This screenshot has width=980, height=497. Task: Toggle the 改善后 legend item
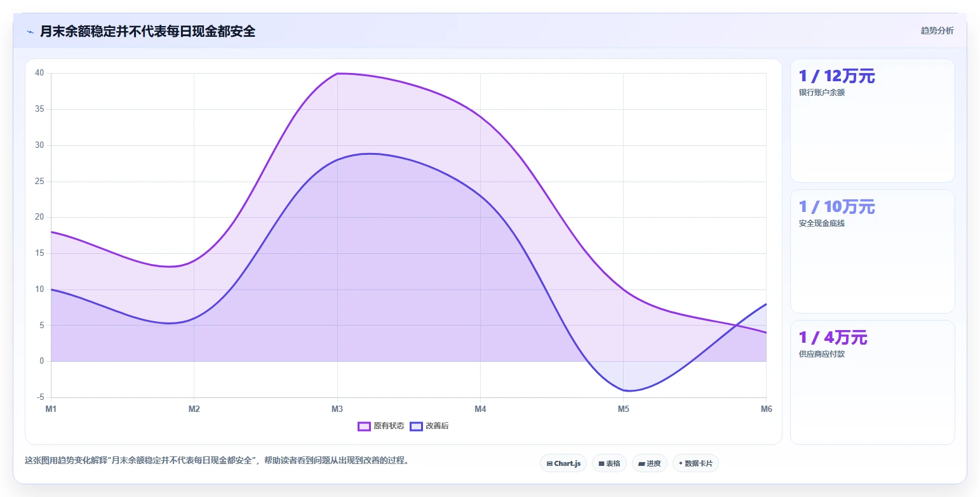[429, 426]
